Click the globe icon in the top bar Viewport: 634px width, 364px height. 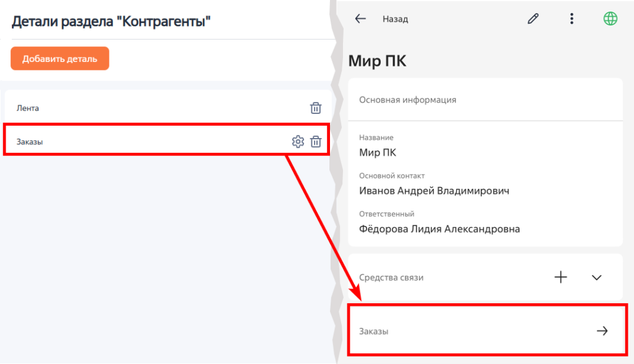[612, 19]
